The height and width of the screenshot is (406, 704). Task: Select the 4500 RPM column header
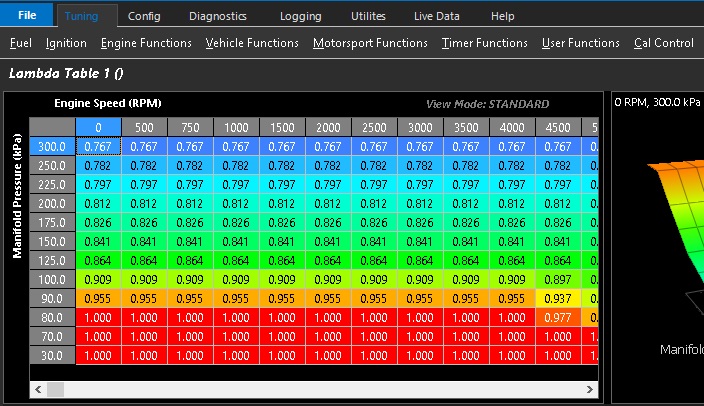558,128
